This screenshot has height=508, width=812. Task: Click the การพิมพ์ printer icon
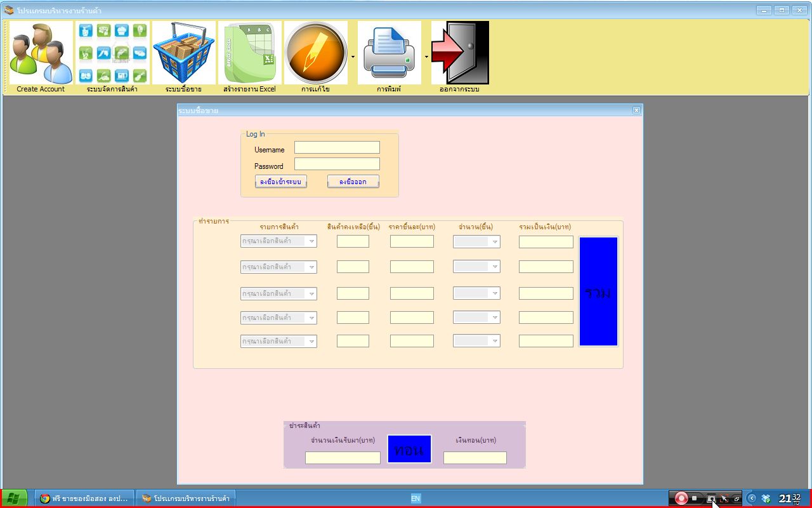(390, 57)
